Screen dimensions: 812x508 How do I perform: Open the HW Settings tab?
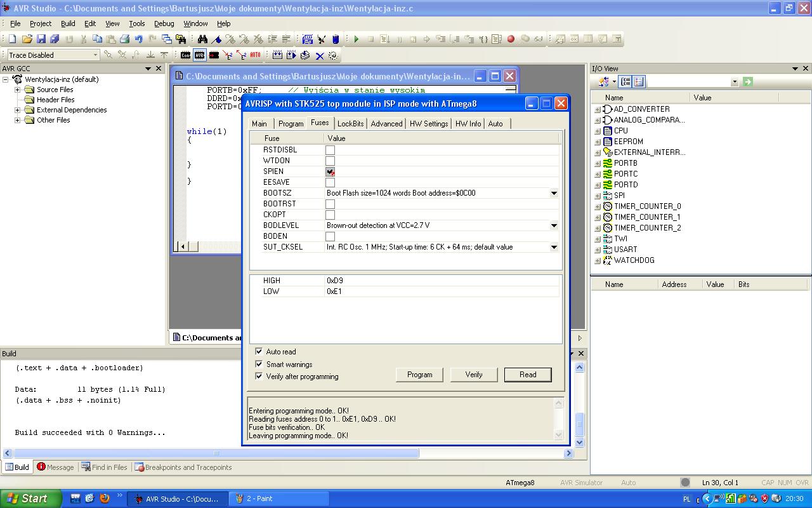tap(428, 124)
